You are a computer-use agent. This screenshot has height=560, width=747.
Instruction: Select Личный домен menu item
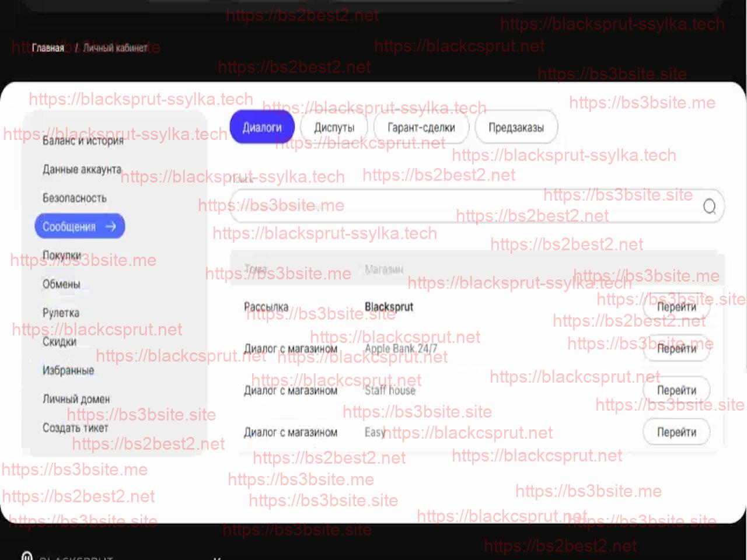tap(76, 399)
